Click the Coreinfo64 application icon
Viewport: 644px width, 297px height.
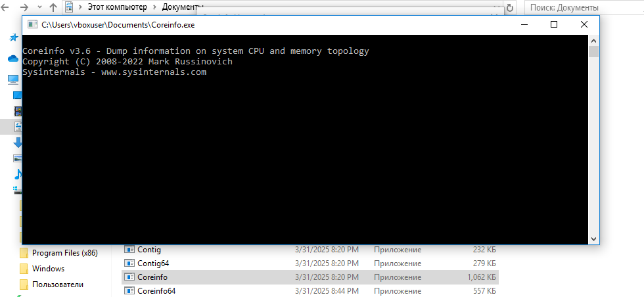click(x=130, y=291)
